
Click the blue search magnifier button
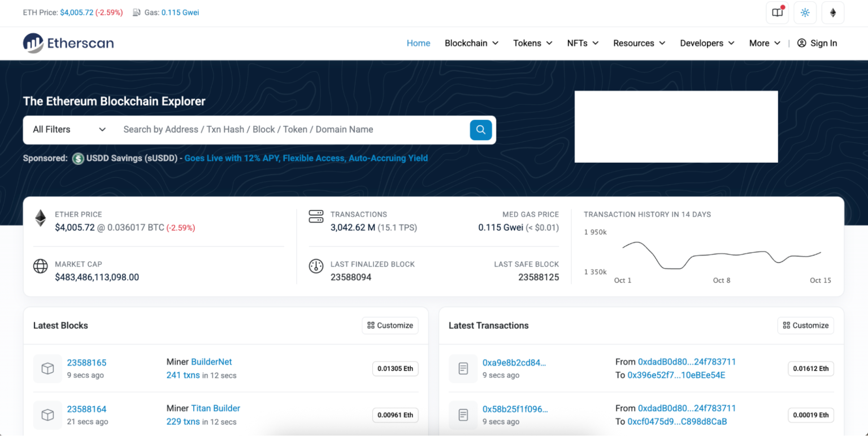pyautogui.click(x=481, y=129)
